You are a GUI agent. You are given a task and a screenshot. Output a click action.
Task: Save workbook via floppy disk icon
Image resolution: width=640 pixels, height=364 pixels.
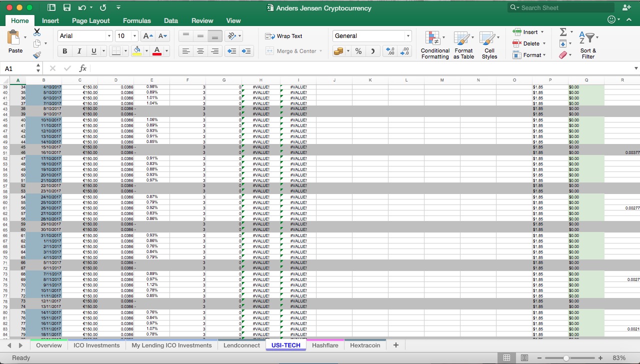click(x=66, y=7)
